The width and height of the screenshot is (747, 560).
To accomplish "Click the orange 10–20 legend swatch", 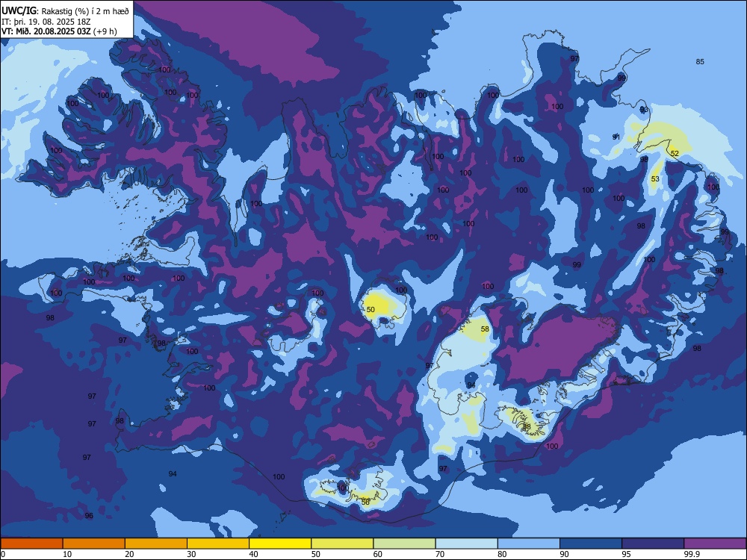I will (94, 544).
